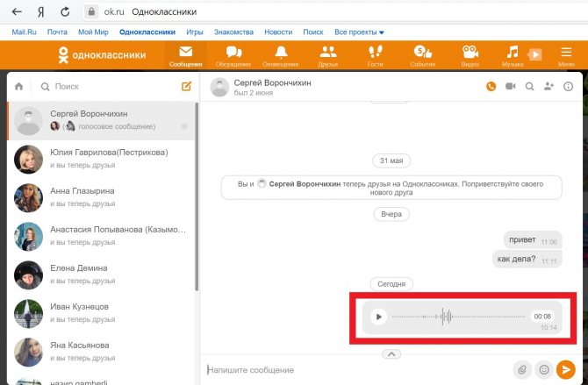Viewport: 588px width, 385px height.
Task: Open the Yandex 'Я' home button
Action: (41, 12)
